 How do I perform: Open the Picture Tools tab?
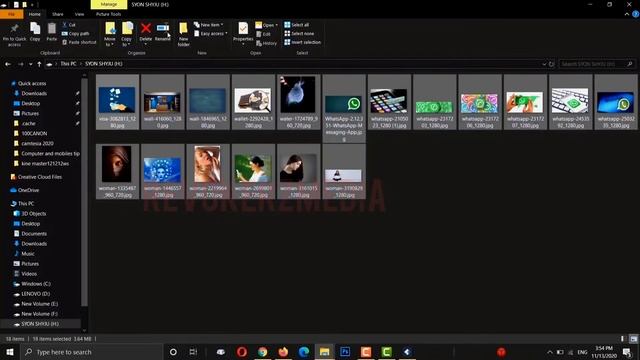(x=108, y=14)
